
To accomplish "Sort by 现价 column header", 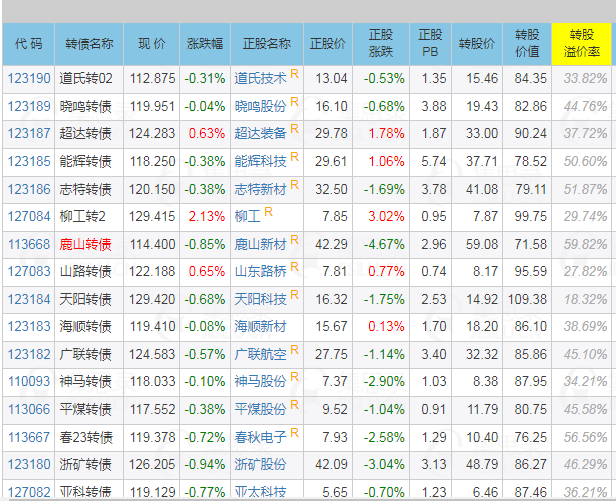I will coord(152,44).
